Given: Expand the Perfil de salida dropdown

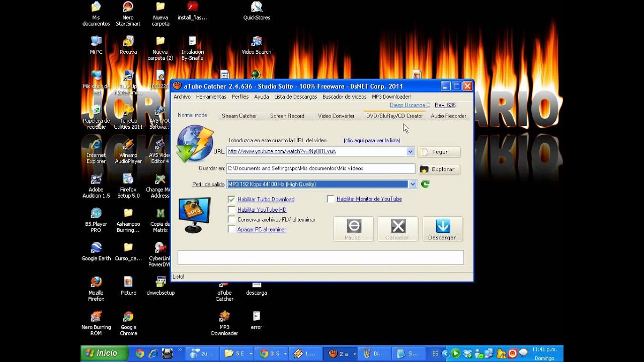Looking at the screenshot, I should point(413,185).
